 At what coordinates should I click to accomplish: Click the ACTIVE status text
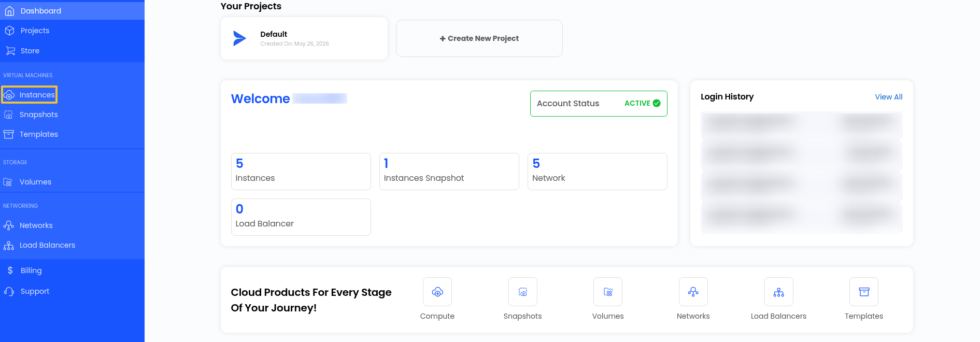point(637,103)
